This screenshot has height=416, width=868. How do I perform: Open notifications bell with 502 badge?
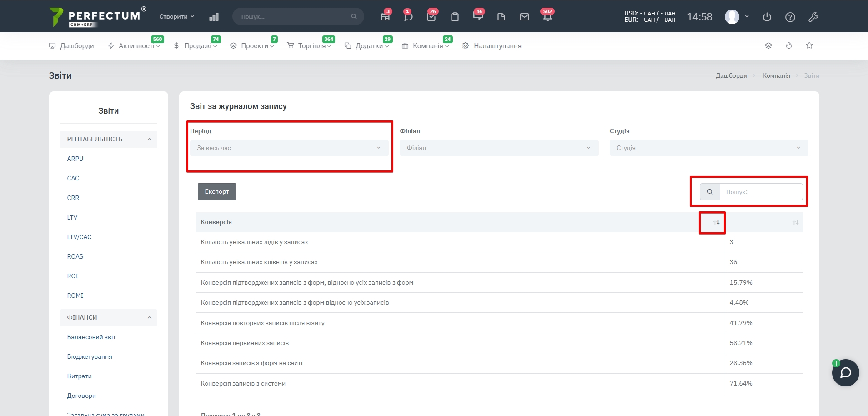pos(547,17)
